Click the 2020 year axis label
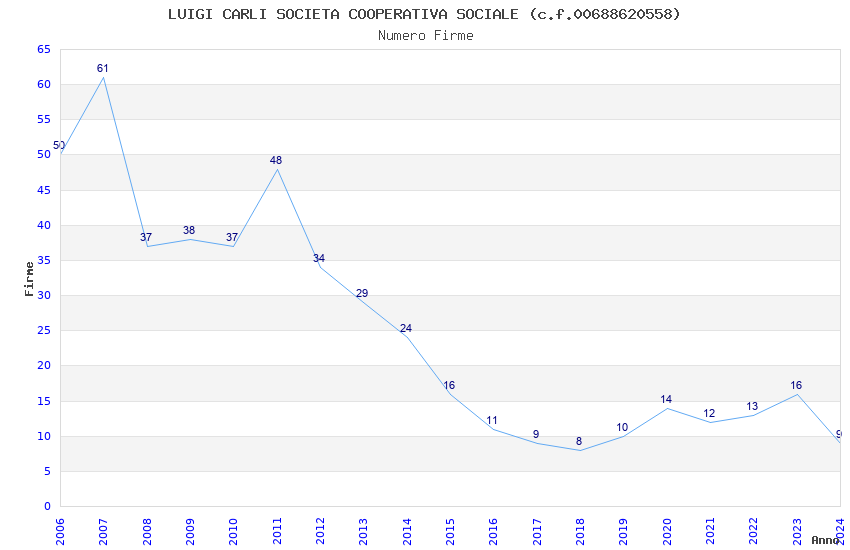Viewport: 850px width, 550px height. [x=667, y=532]
